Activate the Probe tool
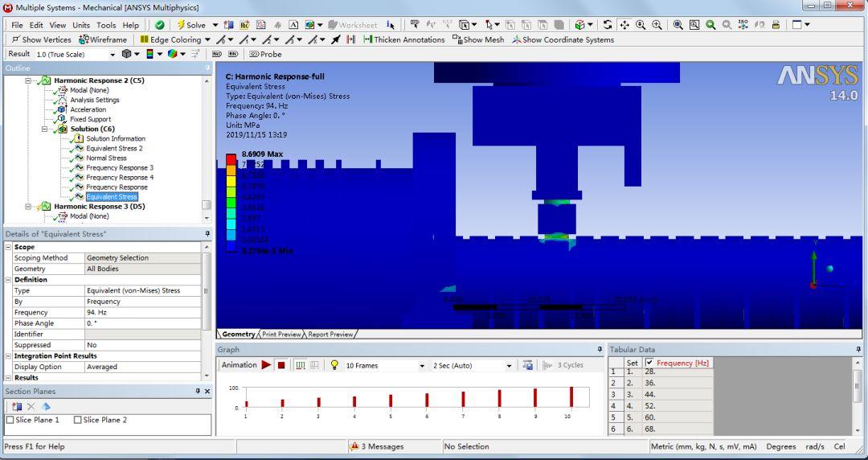This screenshot has height=460, width=868. coord(265,55)
